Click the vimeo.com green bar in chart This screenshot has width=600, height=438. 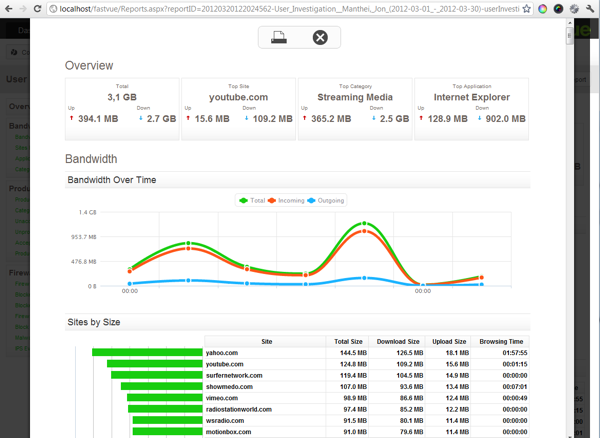pos(165,398)
